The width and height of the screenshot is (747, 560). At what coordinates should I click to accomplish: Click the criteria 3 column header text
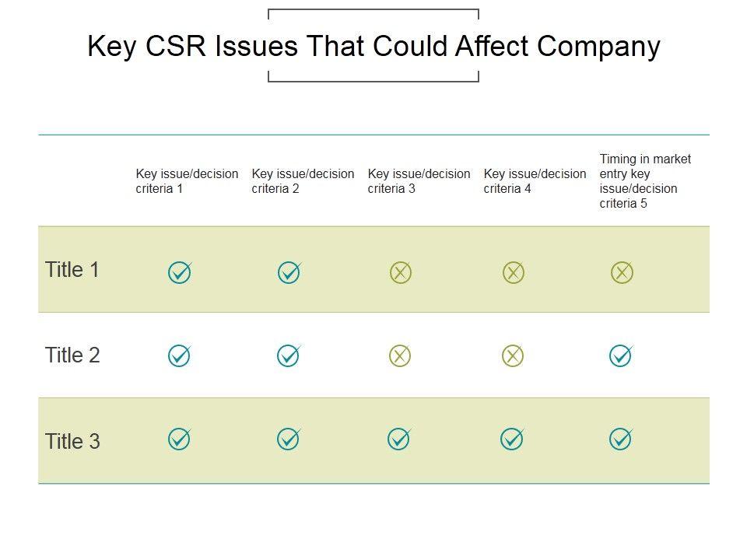click(419, 181)
